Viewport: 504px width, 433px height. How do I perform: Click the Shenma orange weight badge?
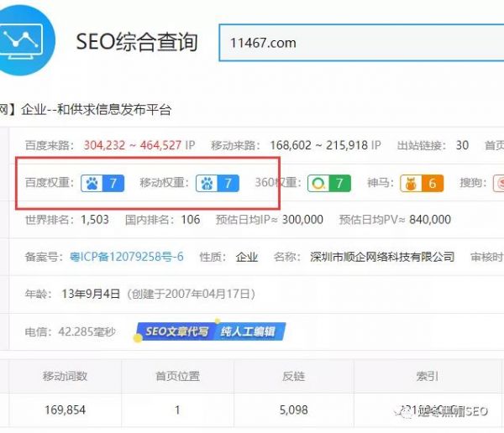[x=421, y=183]
